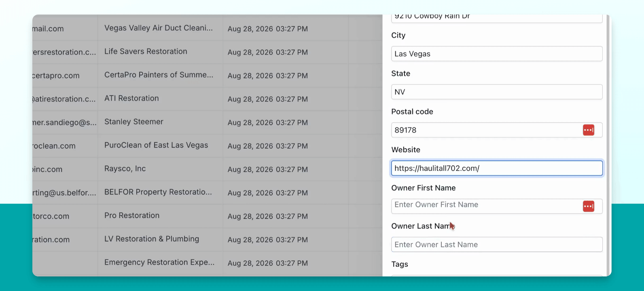This screenshot has height=291, width=644.
Task: Click the email cell ending in ersrestoration.c...
Action: [65, 52]
